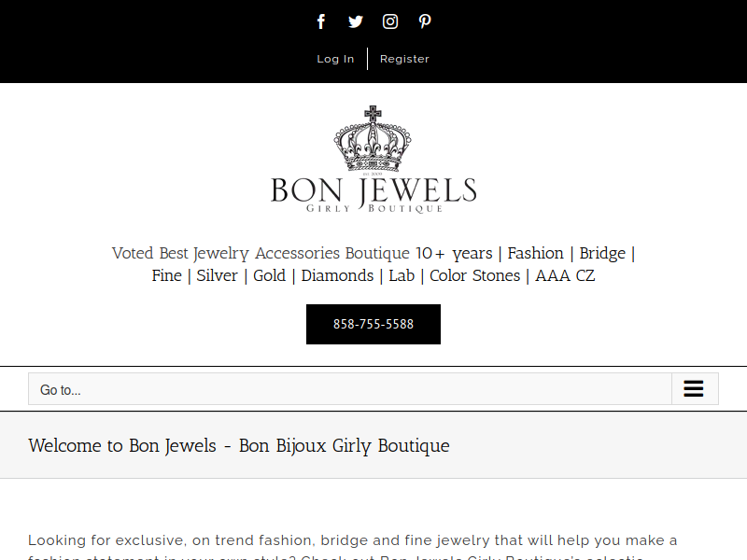View the Color Stones link
The image size is (747, 560).
point(475,275)
